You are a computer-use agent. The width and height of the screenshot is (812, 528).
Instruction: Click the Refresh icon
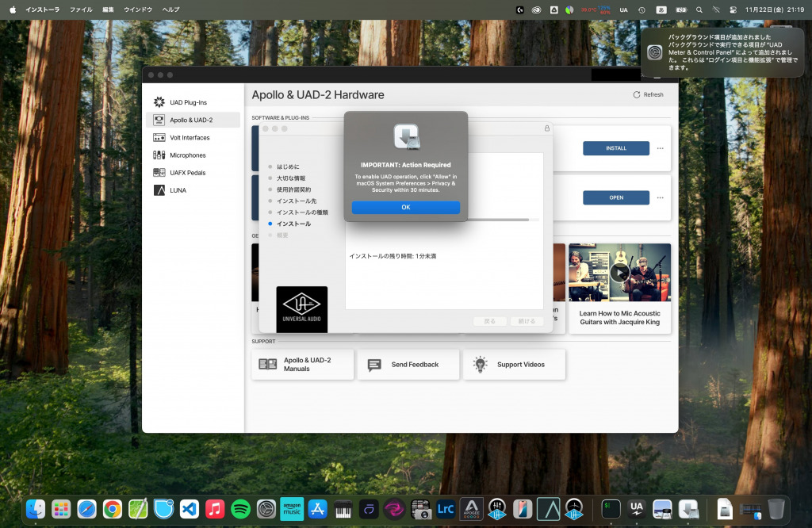(x=636, y=95)
